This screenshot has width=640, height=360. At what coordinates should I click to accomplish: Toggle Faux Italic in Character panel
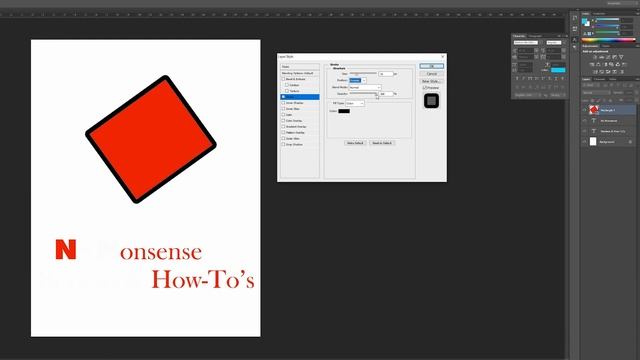(x=523, y=78)
